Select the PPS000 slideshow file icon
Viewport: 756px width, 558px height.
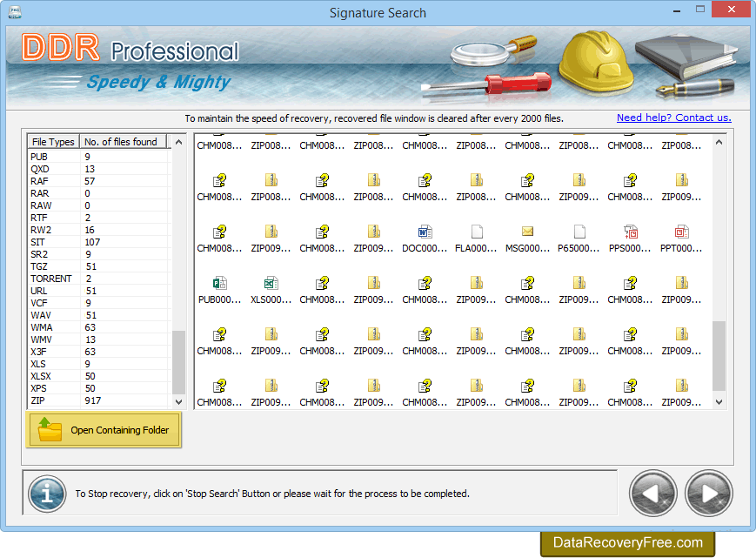pos(630,232)
